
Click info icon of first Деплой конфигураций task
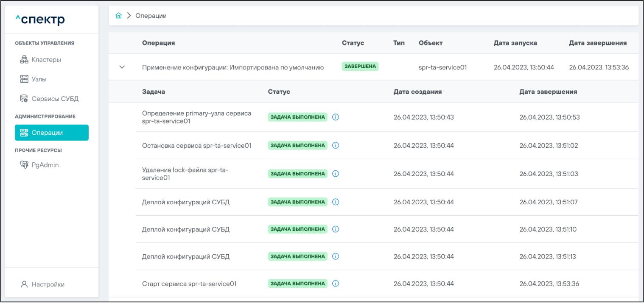pyautogui.click(x=336, y=202)
